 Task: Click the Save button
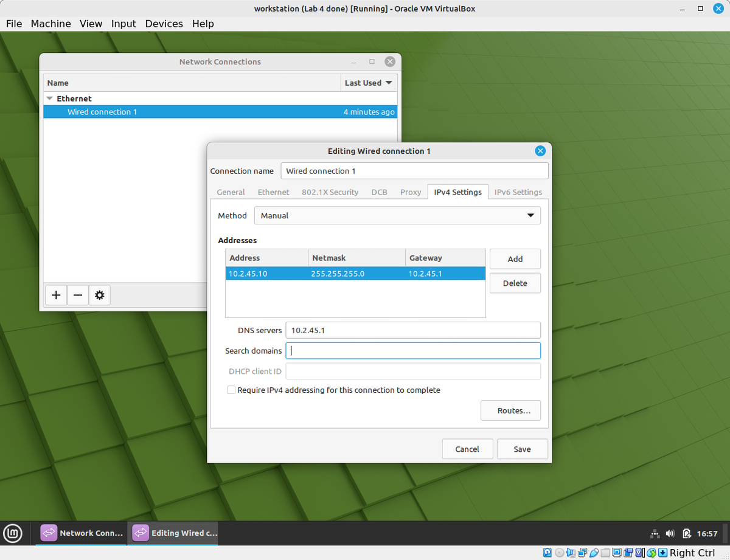pos(522,449)
